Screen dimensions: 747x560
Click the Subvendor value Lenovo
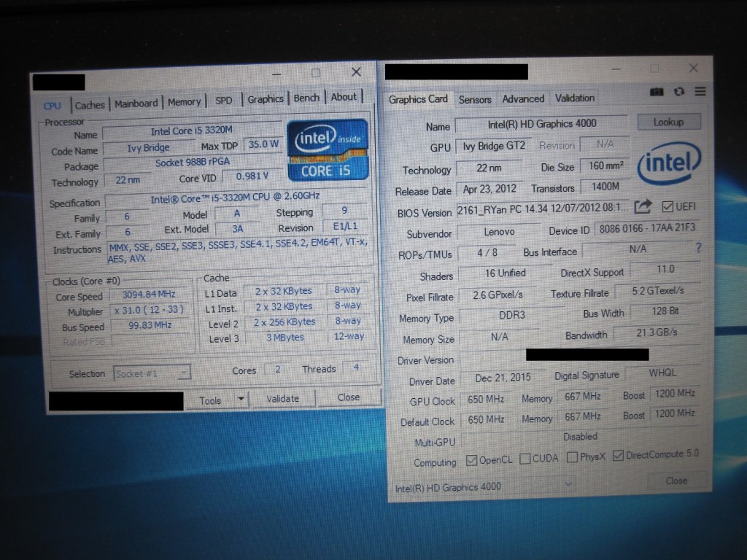coord(499,232)
